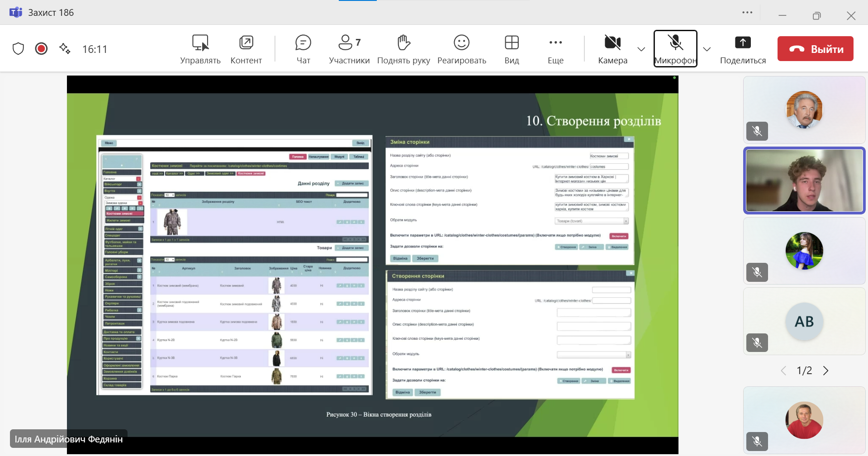This screenshot has height=456, width=868.
Task: Open the Еще more actions menu
Action: (x=555, y=49)
